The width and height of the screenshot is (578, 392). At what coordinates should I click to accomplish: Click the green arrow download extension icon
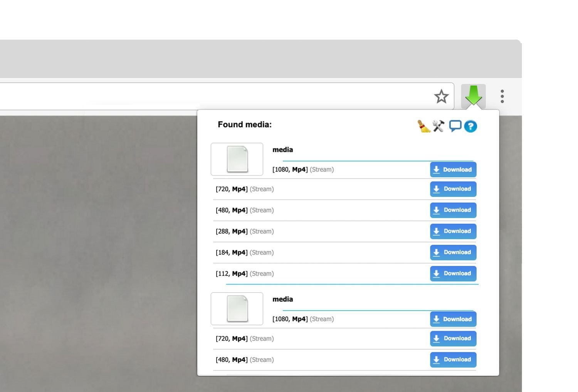click(473, 96)
